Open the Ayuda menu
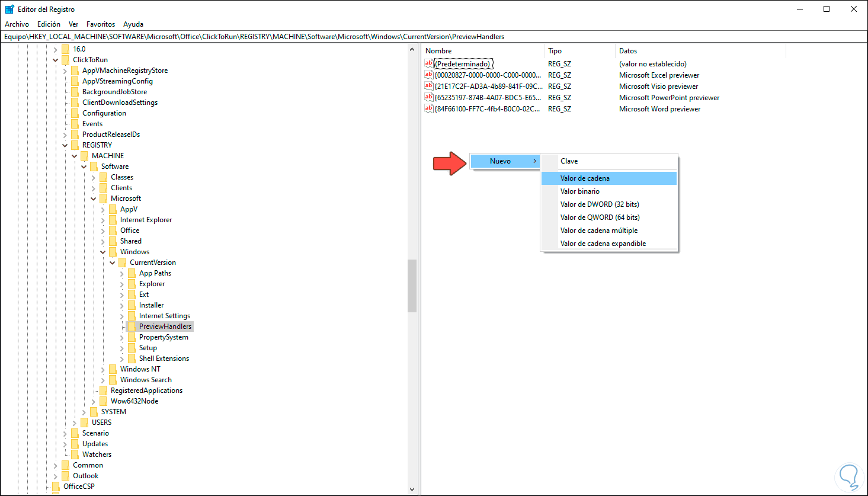Screen dimensions: 868x496 133,24
